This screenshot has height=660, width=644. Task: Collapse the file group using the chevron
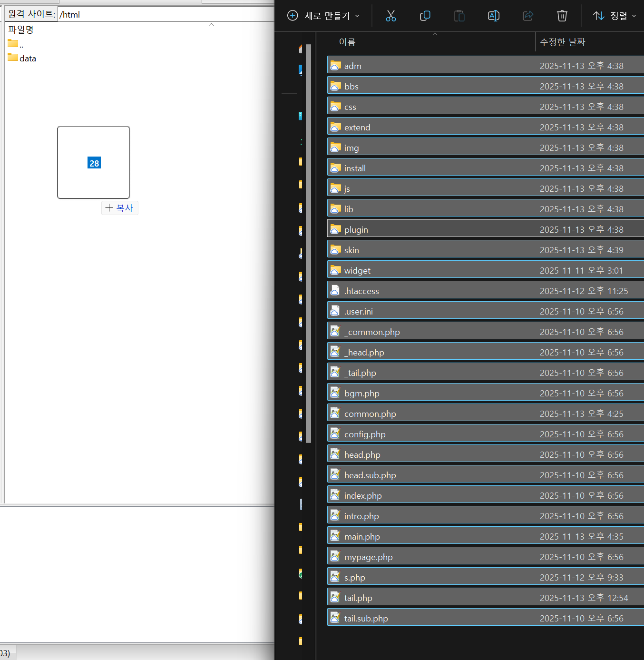point(434,34)
